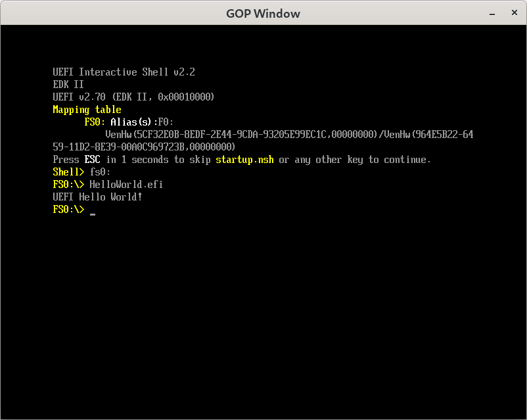The height and width of the screenshot is (420, 527).
Task: Click the 'HelloWorld.efi' command text
Action: (x=126, y=184)
